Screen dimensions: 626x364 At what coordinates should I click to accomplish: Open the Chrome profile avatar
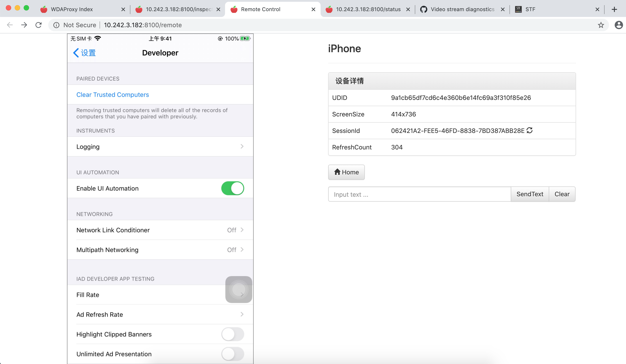[618, 25]
